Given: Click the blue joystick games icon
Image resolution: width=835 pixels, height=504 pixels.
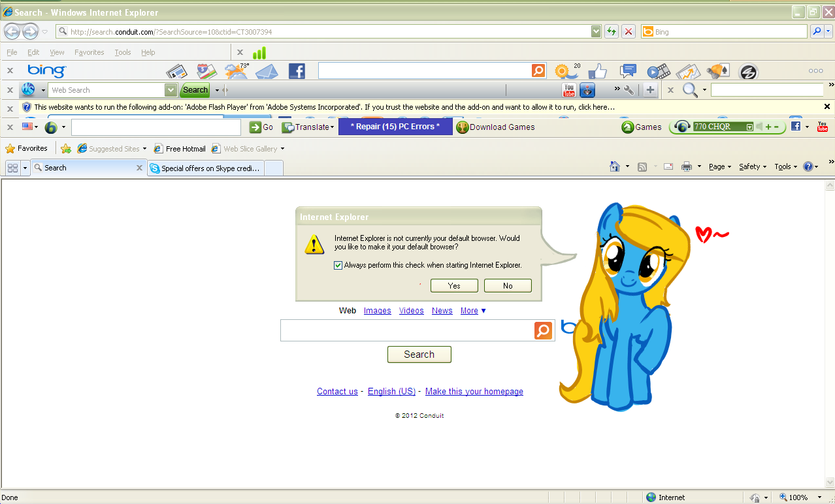Looking at the screenshot, I should (x=587, y=90).
